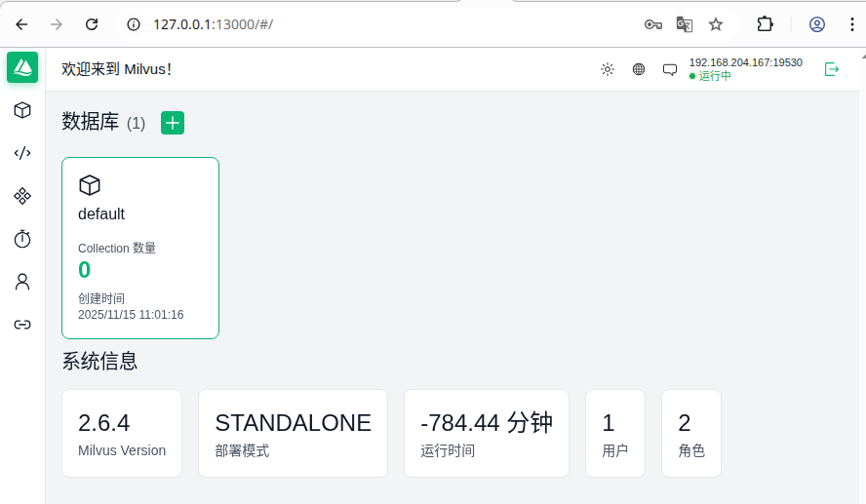Open the language globe dropdown
The height and width of the screenshot is (504, 866).
coord(639,69)
